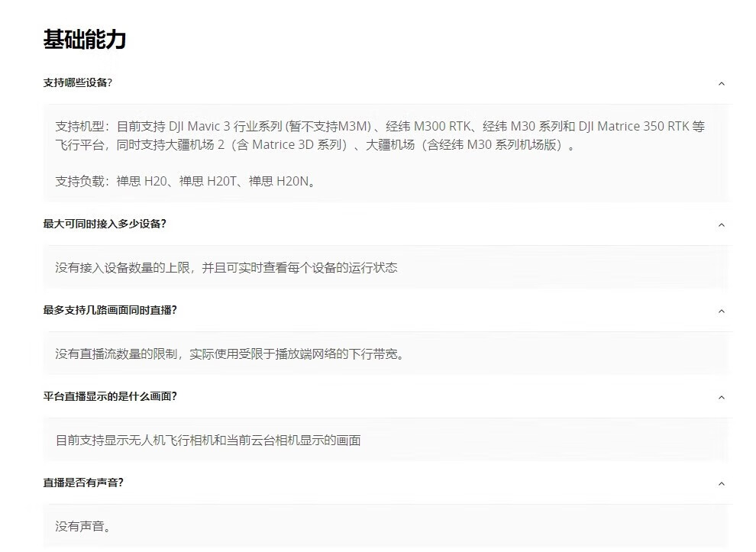Select the 最多支持几路画面同时直播? question text

[x=110, y=310]
